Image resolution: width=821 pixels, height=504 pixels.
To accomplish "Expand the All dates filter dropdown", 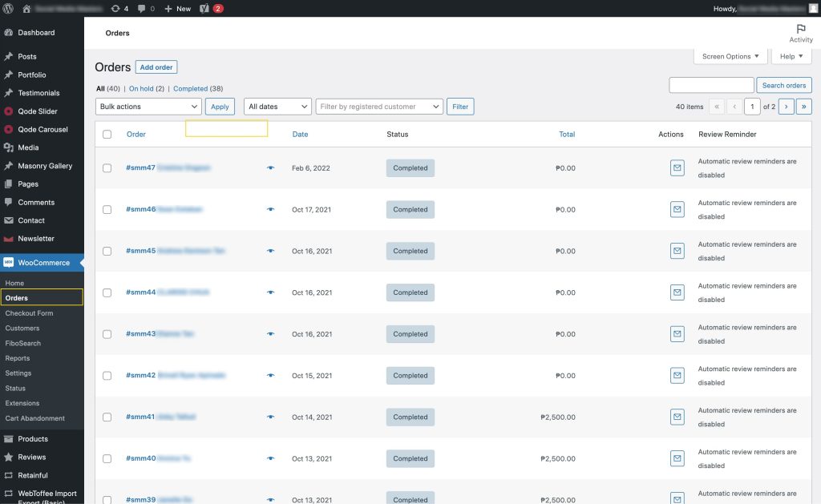I will [x=277, y=107].
